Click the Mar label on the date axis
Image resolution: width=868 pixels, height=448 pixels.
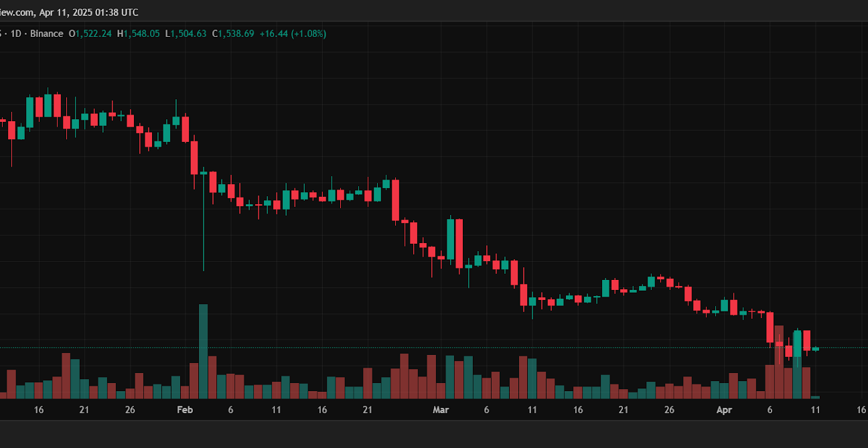[441, 410]
